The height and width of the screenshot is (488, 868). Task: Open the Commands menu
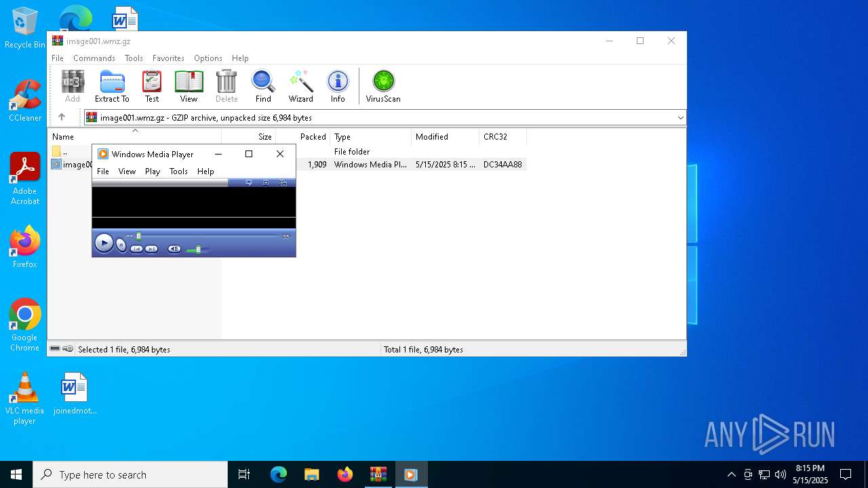[x=94, y=58]
